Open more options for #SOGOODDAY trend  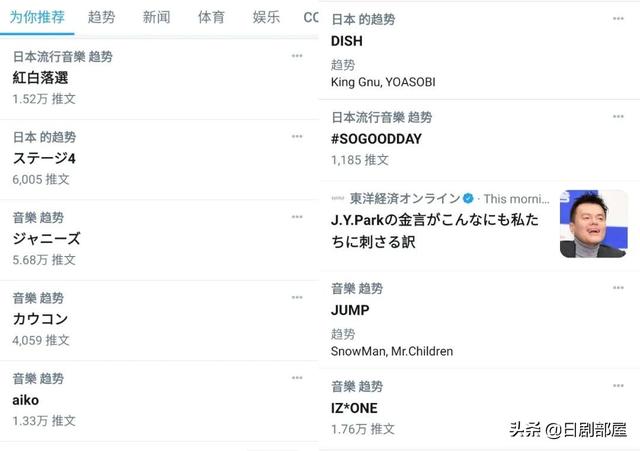618,116
